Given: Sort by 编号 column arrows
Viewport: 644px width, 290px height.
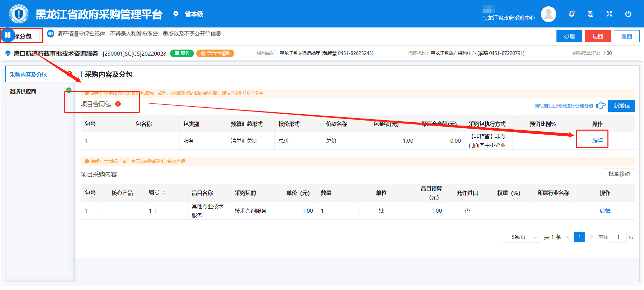Looking at the screenshot, I should pyautogui.click(x=164, y=193).
